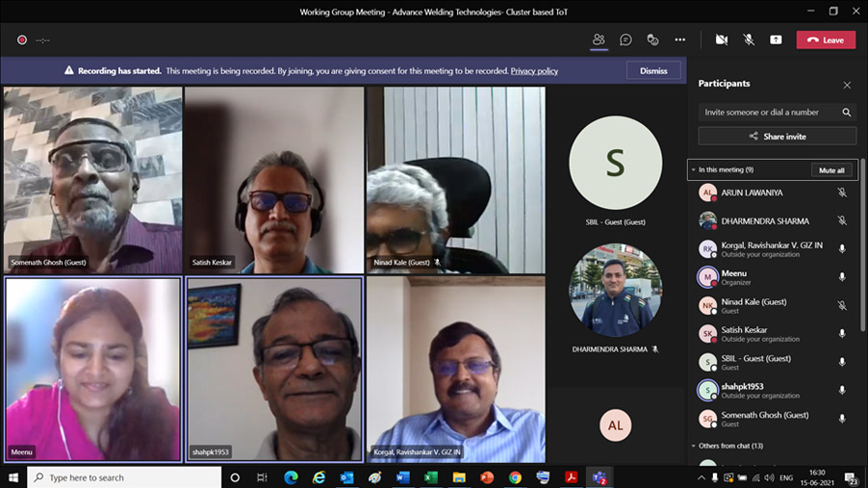Open the meeting chat icon

tap(625, 39)
